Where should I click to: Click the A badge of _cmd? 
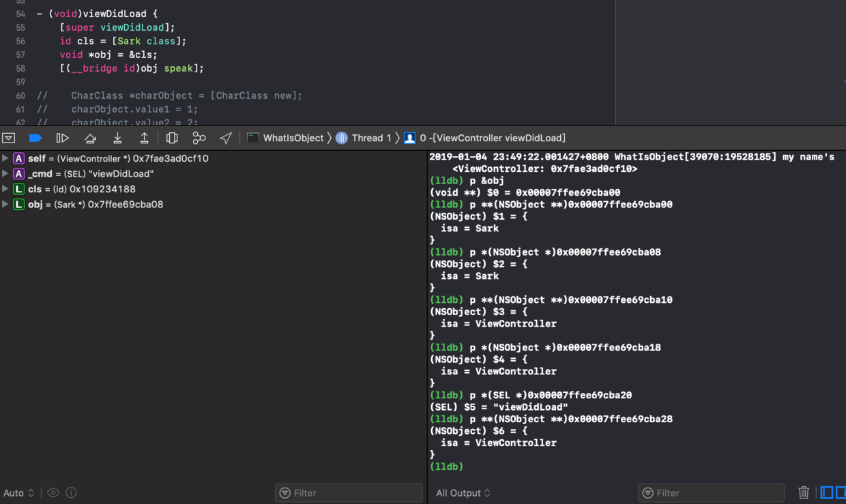(x=18, y=174)
